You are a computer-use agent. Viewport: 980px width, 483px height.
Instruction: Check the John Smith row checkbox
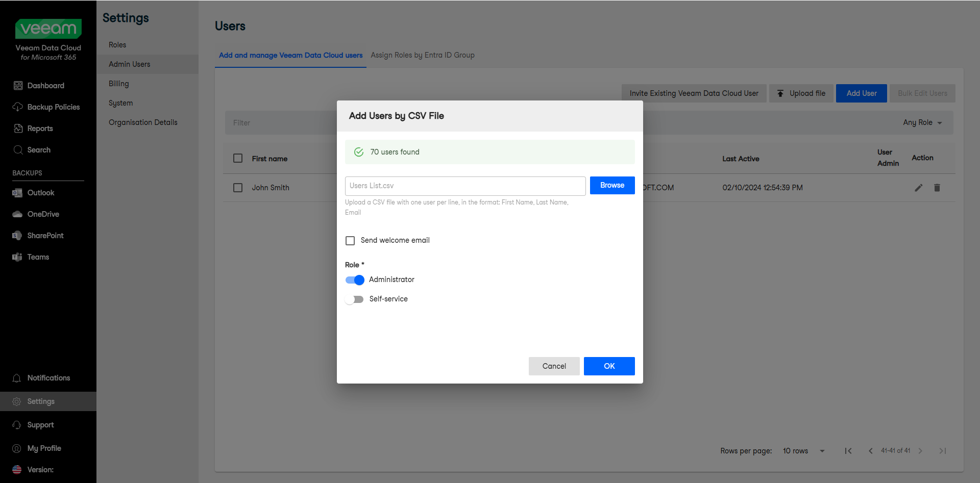(238, 188)
